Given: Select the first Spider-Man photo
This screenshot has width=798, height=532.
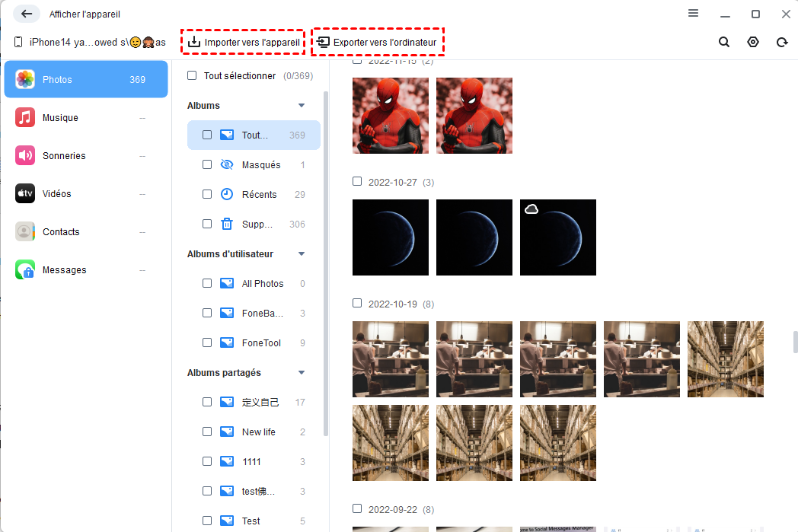Looking at the screenshot, I should click(391, 116).
